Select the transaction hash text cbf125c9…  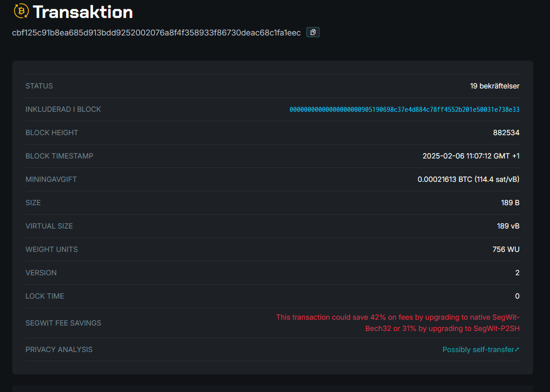tap(156, 33)
